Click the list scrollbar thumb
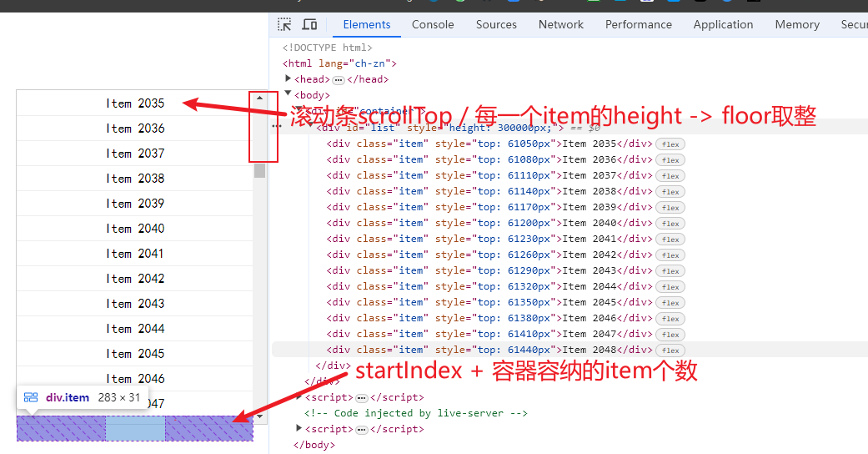The image size is (868, 454). tap(259, 170)
